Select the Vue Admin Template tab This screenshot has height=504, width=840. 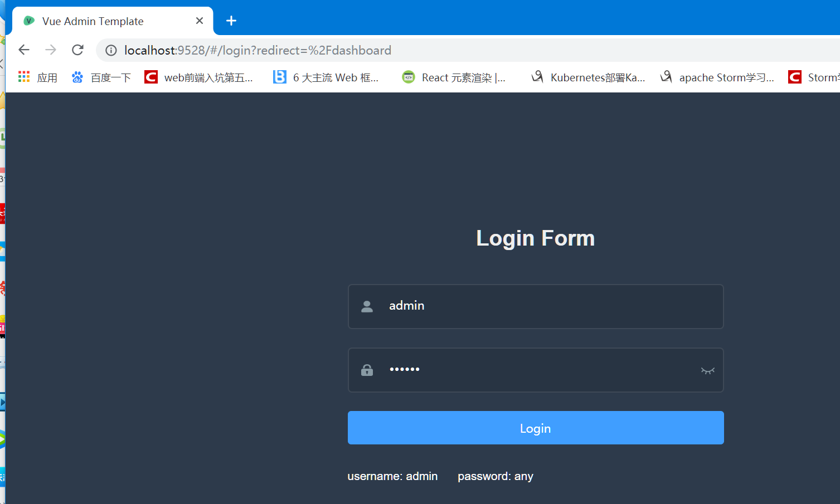click(113, 21)
